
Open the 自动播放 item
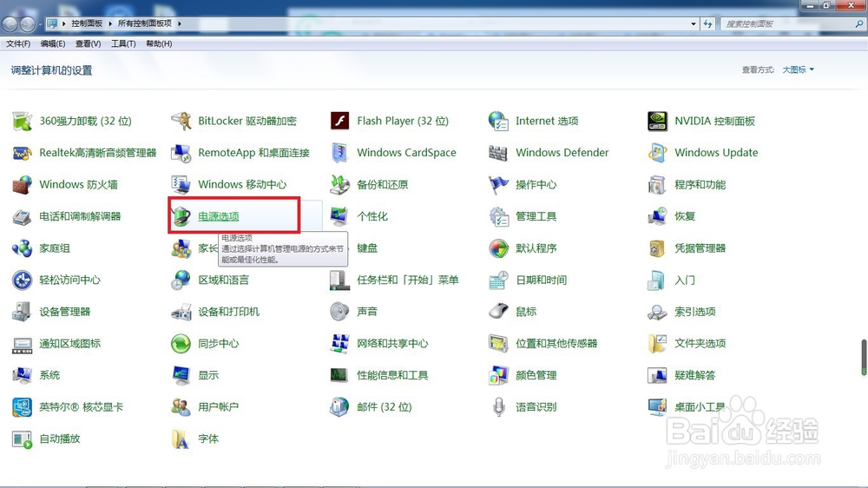[47, 439]
